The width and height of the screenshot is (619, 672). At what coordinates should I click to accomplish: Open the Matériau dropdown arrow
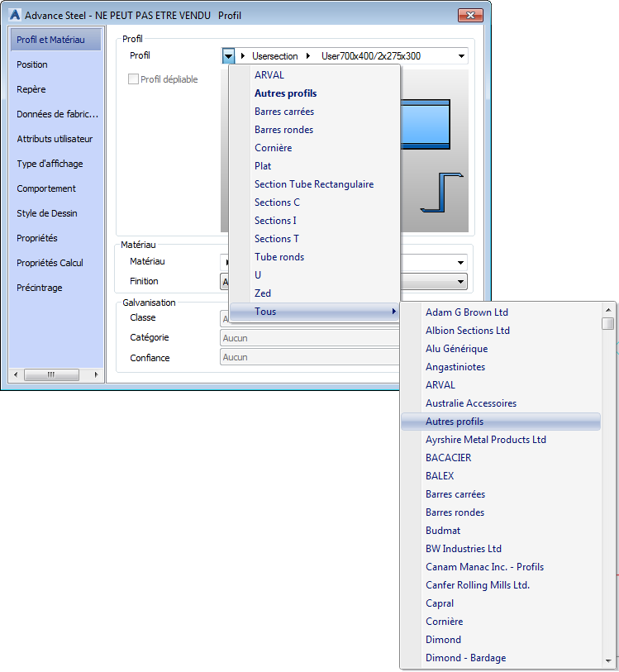(x=461, y=263)
